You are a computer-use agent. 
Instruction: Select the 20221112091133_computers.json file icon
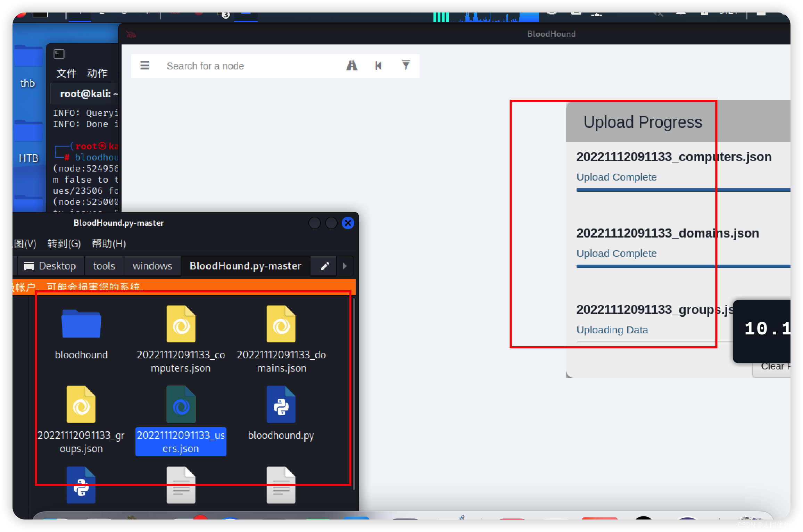[x=181, y=324]
